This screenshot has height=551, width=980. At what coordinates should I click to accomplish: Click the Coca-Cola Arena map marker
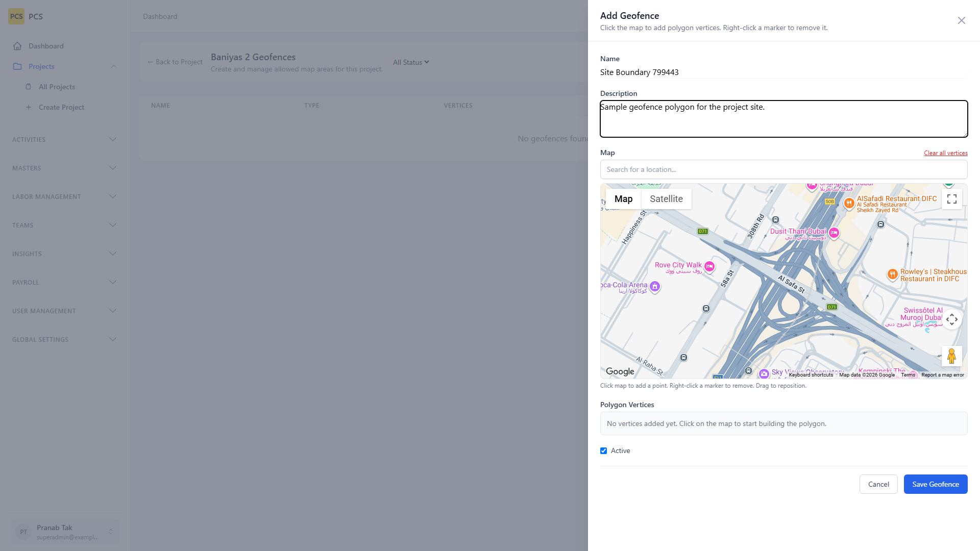pyautogui.click(x=655, y=287)
